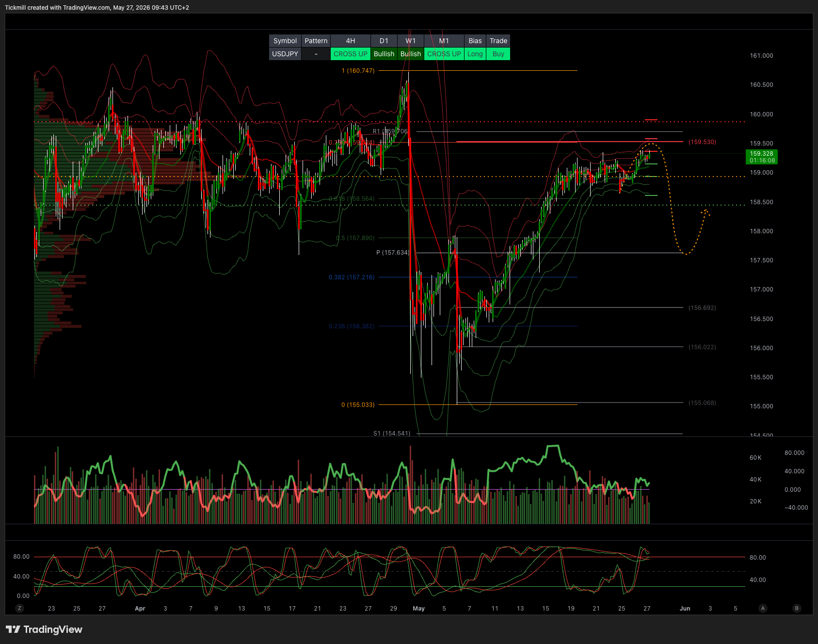The image size is (818, 644).
Task: Click the Long bias cell
Action: pos(475,54)
